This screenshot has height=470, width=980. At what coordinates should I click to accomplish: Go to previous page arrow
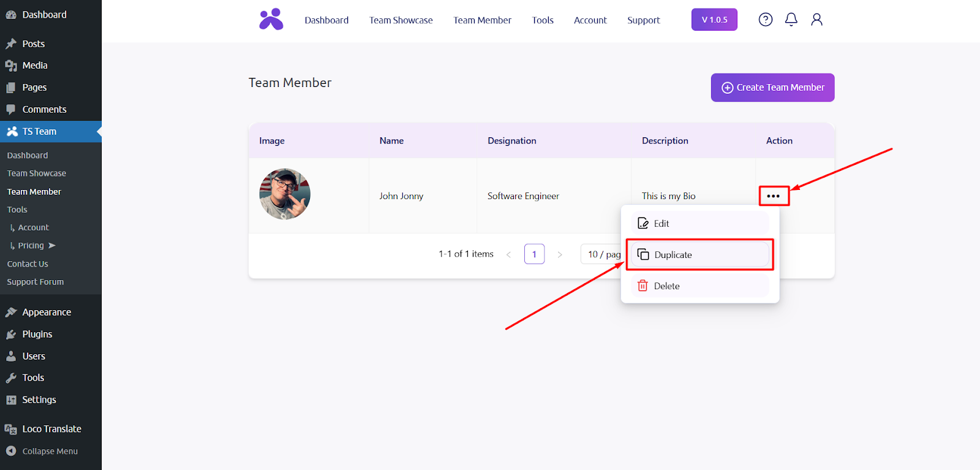[x=508, y=254]
